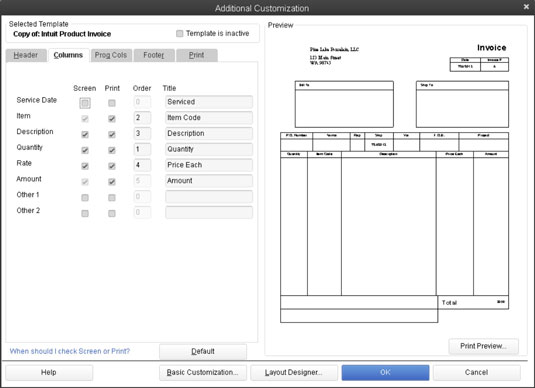535x388 pixels.
Task: Open Print Preview
Action: 483,346
